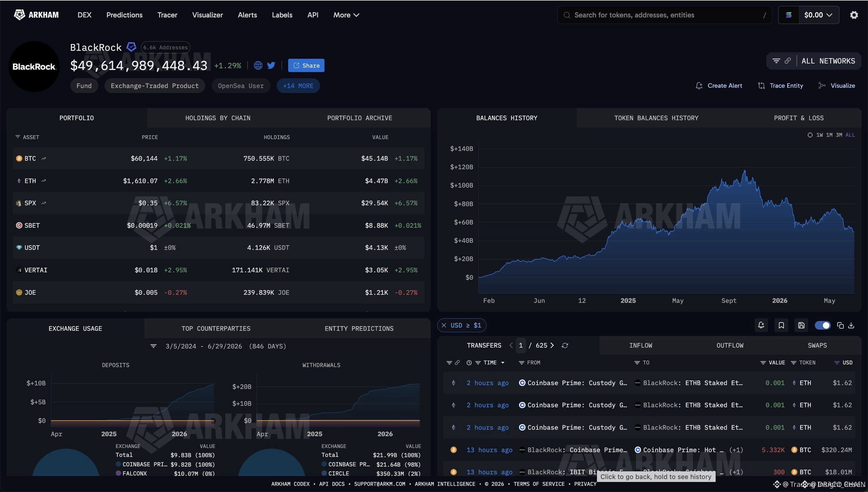This screenshot has width=868, height=492.
Task: Click the SPX trend chart icon
Action: point(44,203)
